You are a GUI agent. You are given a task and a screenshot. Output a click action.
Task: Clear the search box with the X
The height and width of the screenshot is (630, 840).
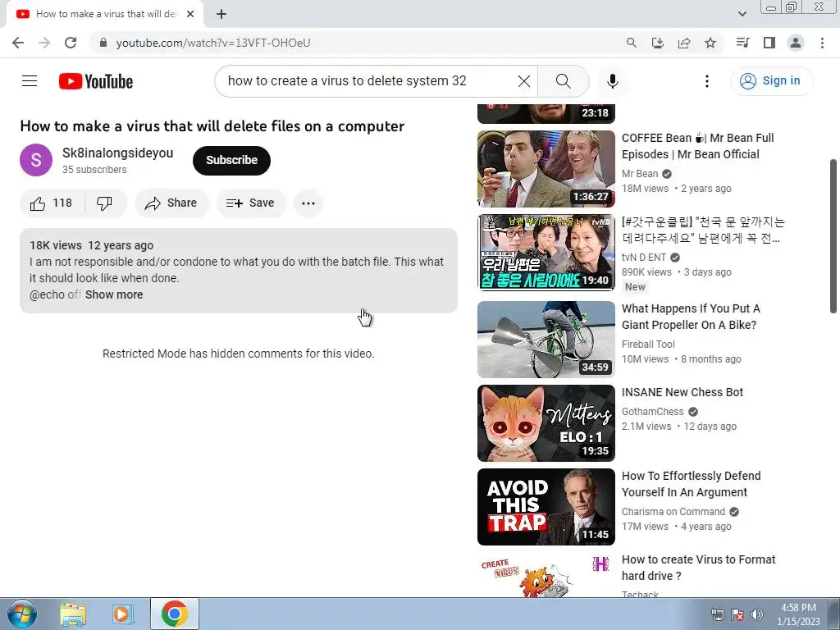(x=524, y=81)
